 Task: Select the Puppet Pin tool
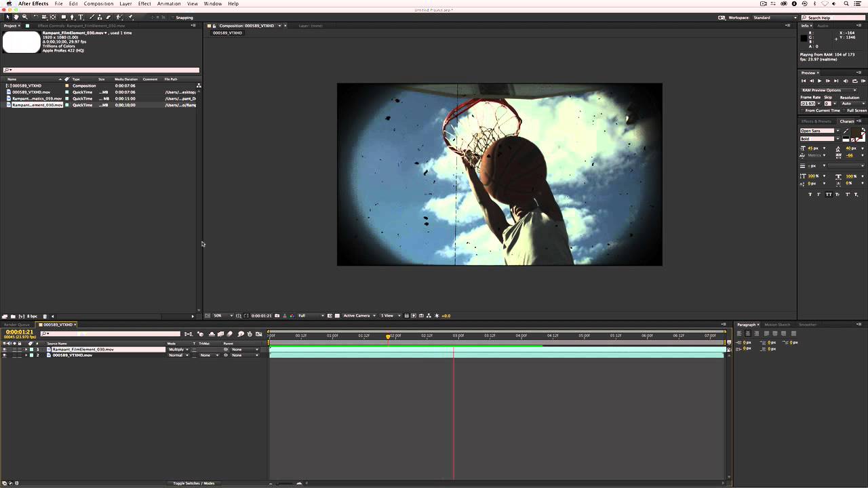pyautogui.click(x=130, y=17)
